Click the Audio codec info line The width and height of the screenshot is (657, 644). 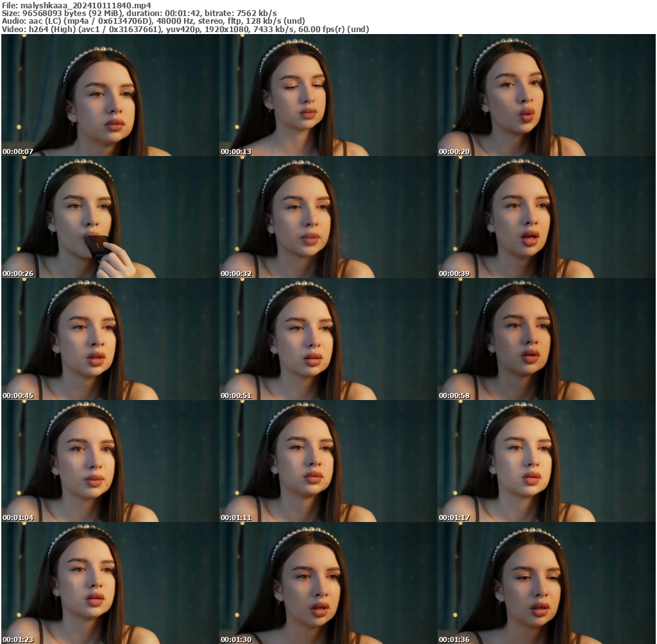[x=153, y=21]
